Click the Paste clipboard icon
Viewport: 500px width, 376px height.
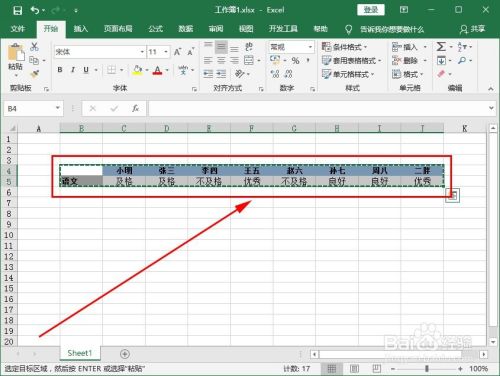(16, 53)
